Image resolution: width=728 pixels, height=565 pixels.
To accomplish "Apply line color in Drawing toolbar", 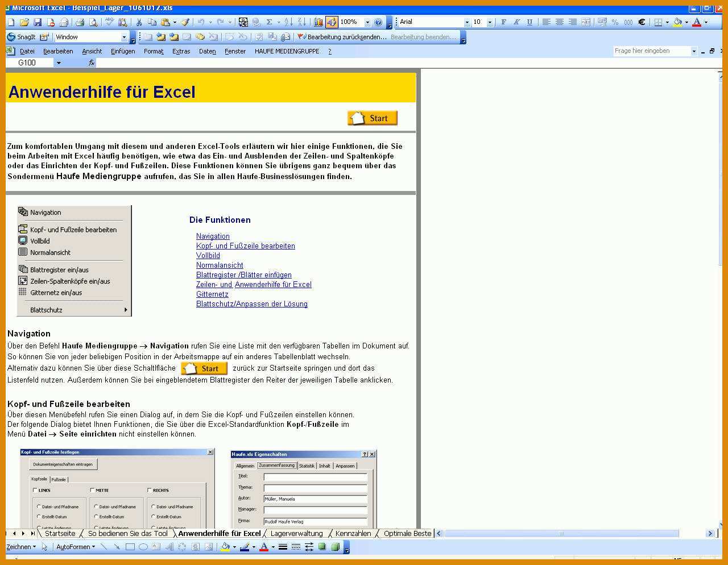I will pyautogui.click(x=245, y=547).
